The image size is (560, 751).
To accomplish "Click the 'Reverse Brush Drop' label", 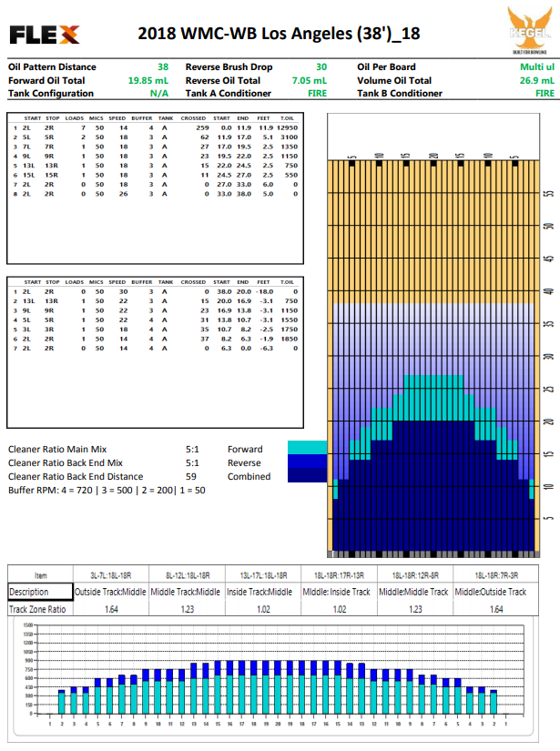I will [x=229, y=67].
